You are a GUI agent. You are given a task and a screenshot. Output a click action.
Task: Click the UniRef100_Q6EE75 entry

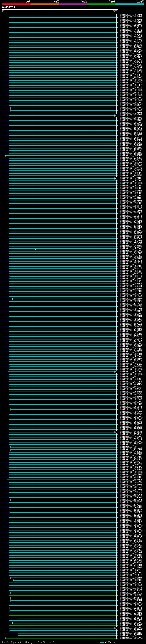(131, 635)
